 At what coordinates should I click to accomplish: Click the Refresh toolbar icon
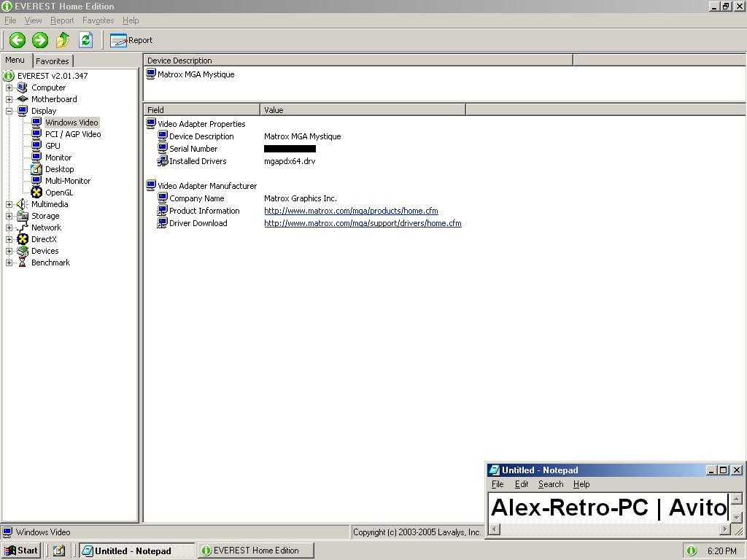(85, 40)
